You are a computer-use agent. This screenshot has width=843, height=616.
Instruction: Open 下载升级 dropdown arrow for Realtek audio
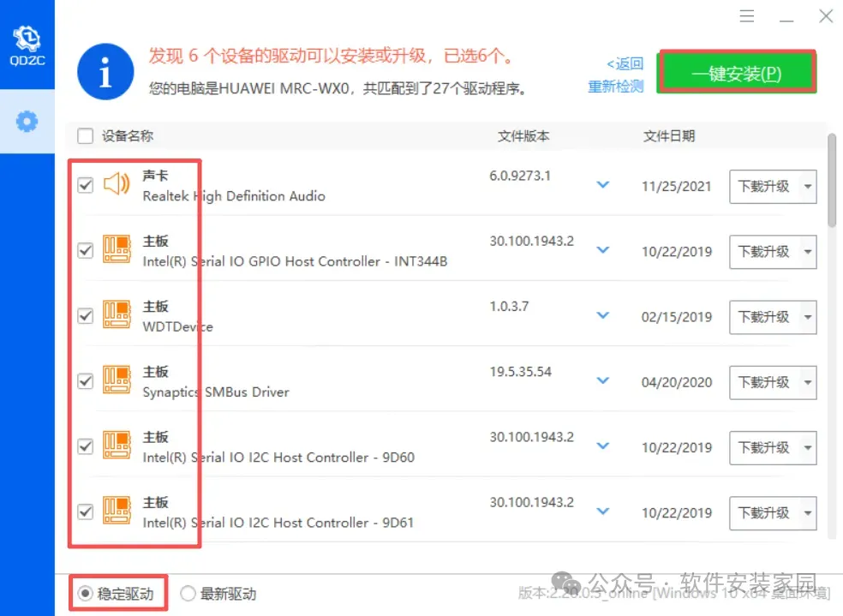[808, 187]
